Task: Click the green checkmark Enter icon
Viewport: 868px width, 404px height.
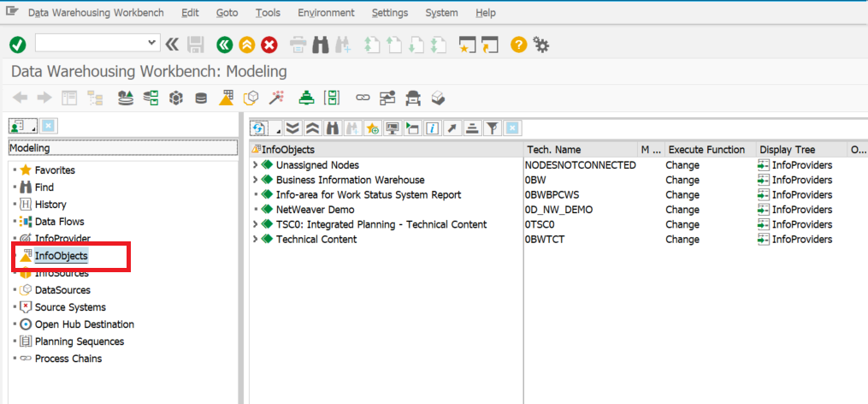Action: [x=17, y=45]
